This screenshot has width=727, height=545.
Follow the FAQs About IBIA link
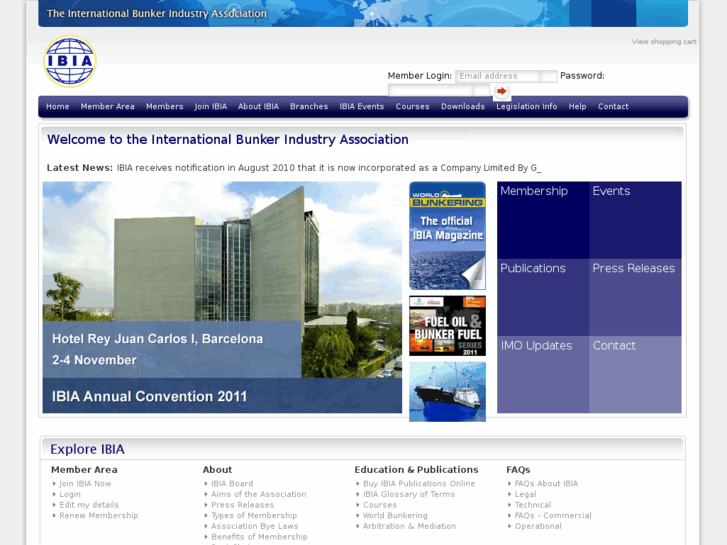546,484
